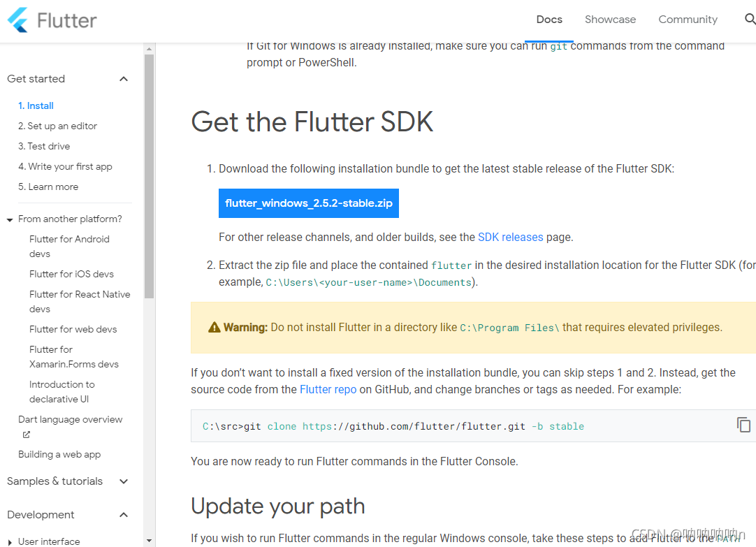Click the C:\Program Files\ code text
Image resolution: width=756 pixels, height=547 pixels.
[509, 328]
